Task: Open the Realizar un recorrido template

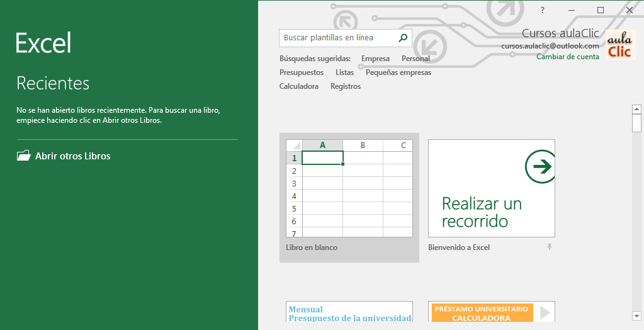Action: point(491,188)
